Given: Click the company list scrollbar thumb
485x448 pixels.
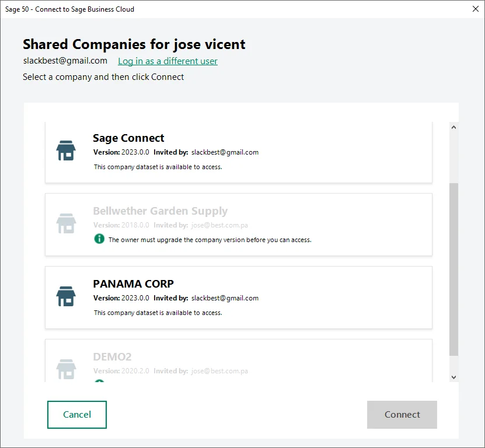Looking at the screenshot, I should (453, 268).
